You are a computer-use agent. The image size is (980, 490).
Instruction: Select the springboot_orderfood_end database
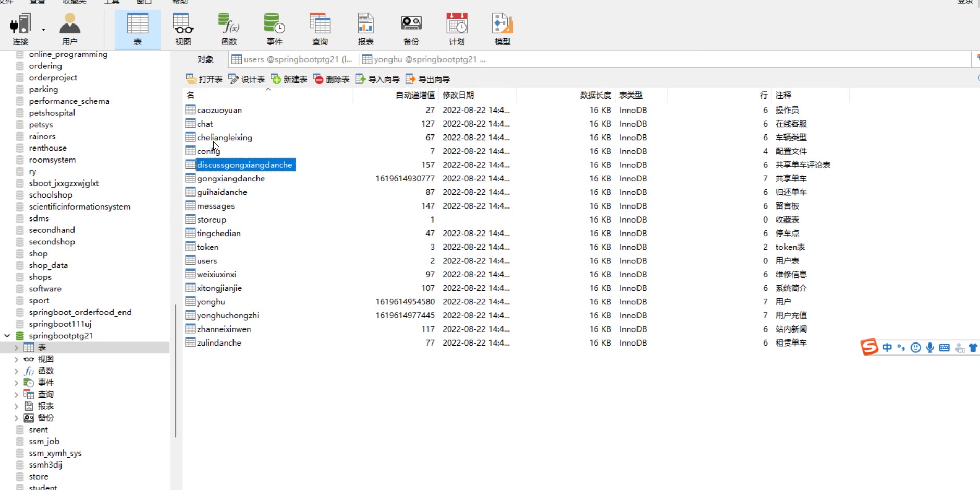pyautogui.click(x=80, y=312)
